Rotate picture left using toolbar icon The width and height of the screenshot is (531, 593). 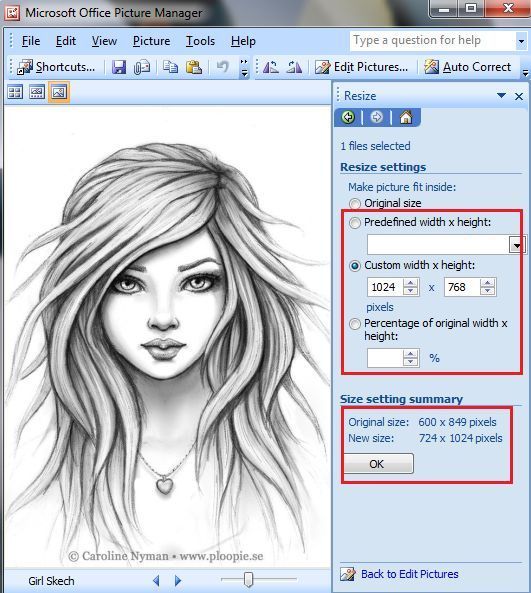point(271,67)
